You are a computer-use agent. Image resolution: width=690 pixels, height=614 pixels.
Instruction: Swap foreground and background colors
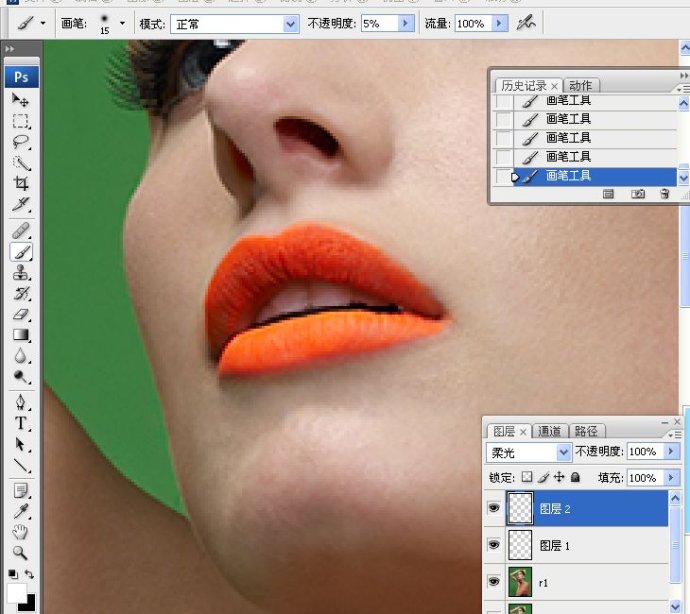29,574
